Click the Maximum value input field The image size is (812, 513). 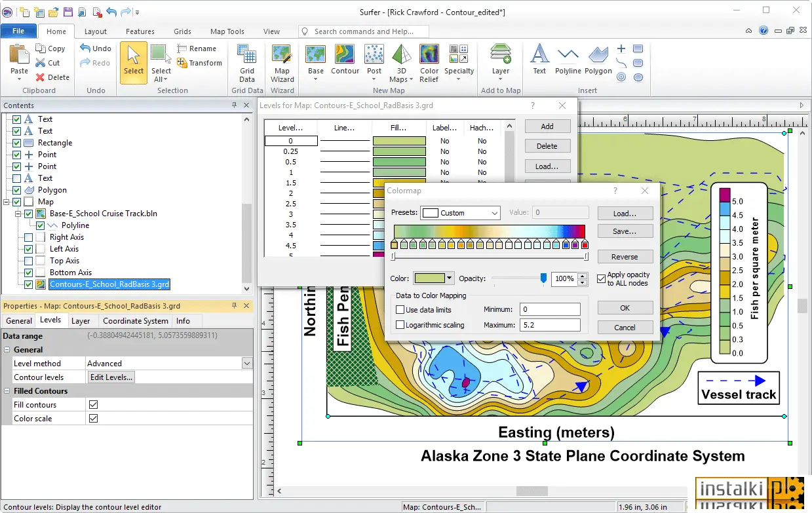point(550,325)
